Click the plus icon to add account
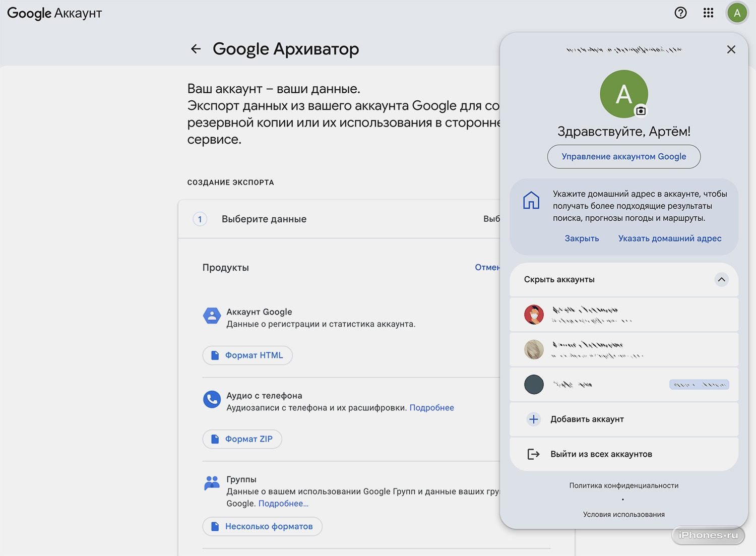The height and width of the screenshot is (556, 756). [x=534, y=419]
